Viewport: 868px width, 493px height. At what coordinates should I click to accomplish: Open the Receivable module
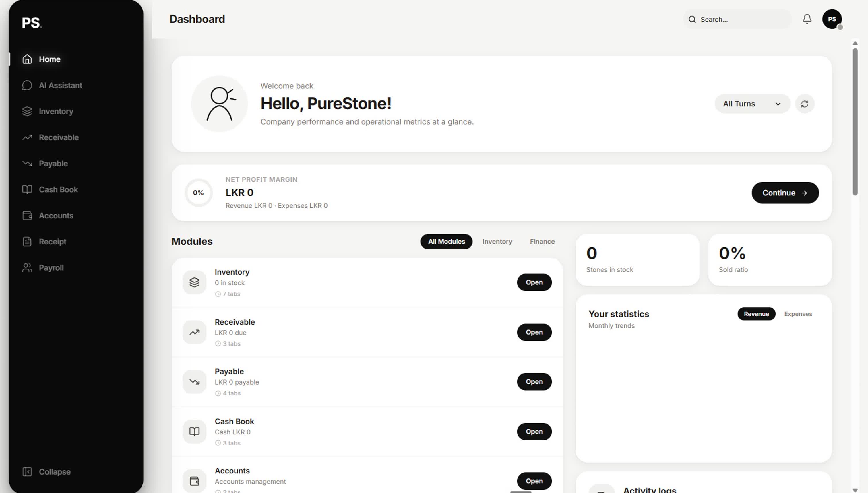[x=534, y=333]
